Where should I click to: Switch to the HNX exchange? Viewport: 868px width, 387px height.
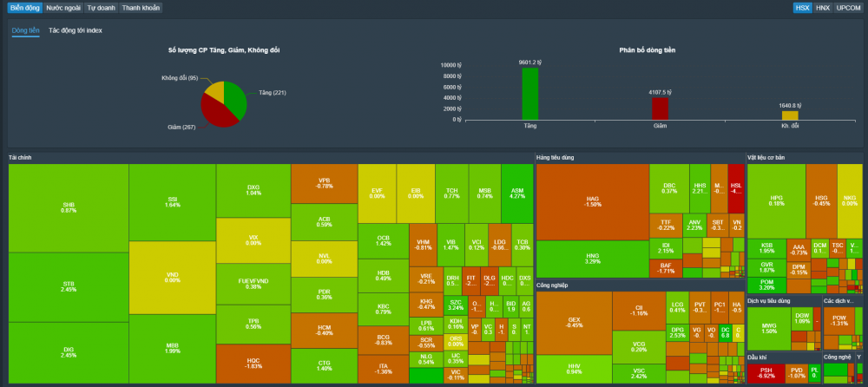point(822,9)
